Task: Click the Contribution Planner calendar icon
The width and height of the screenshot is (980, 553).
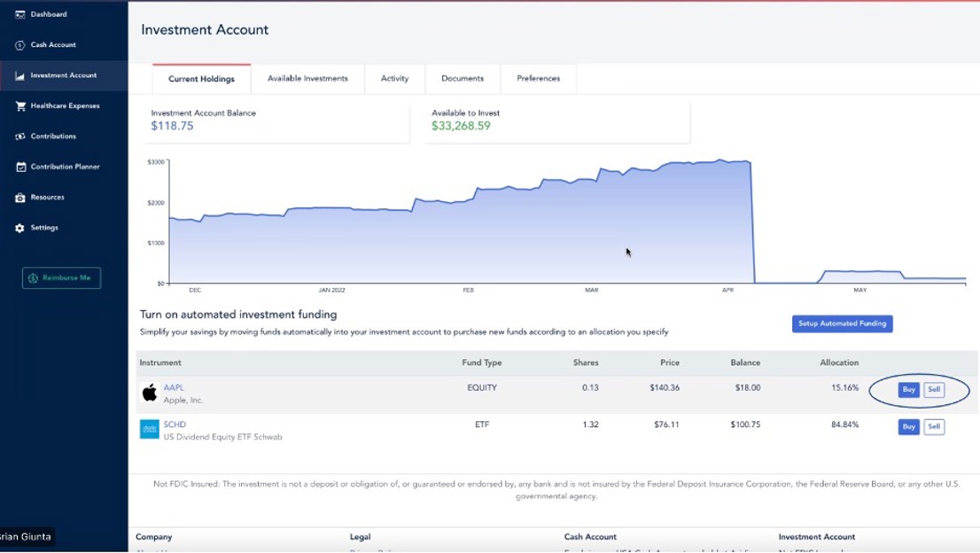Action: [x=19, y=167]
